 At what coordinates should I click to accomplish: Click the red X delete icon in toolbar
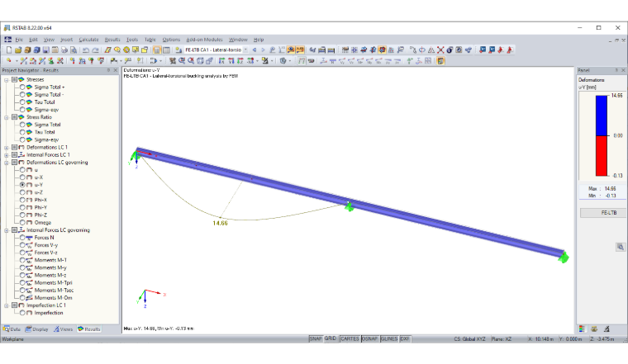(440, 50)
